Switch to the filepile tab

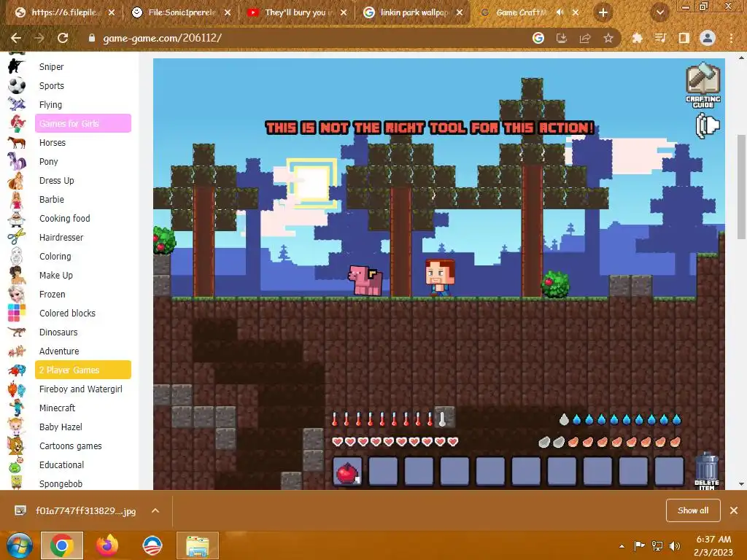pos(64,13)
